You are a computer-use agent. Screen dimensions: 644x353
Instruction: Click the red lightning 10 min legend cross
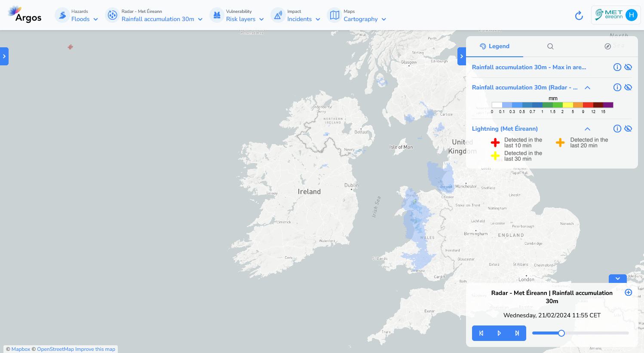coord(495,142)
